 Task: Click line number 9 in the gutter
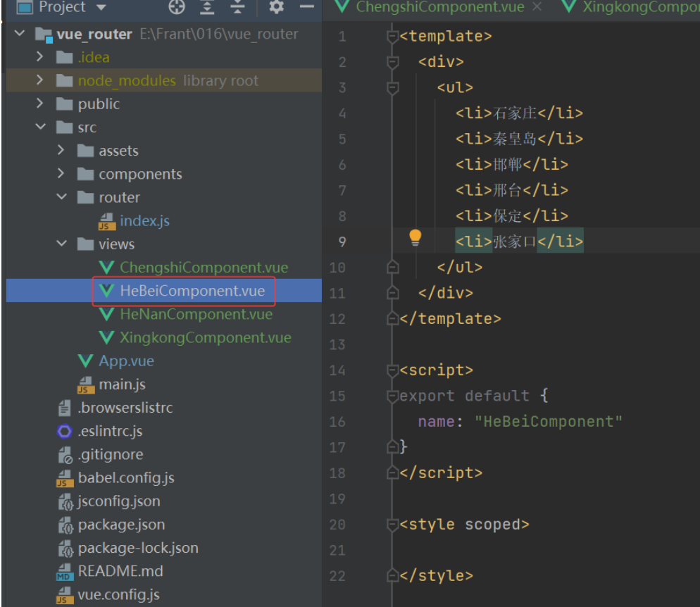coord(342,242)
